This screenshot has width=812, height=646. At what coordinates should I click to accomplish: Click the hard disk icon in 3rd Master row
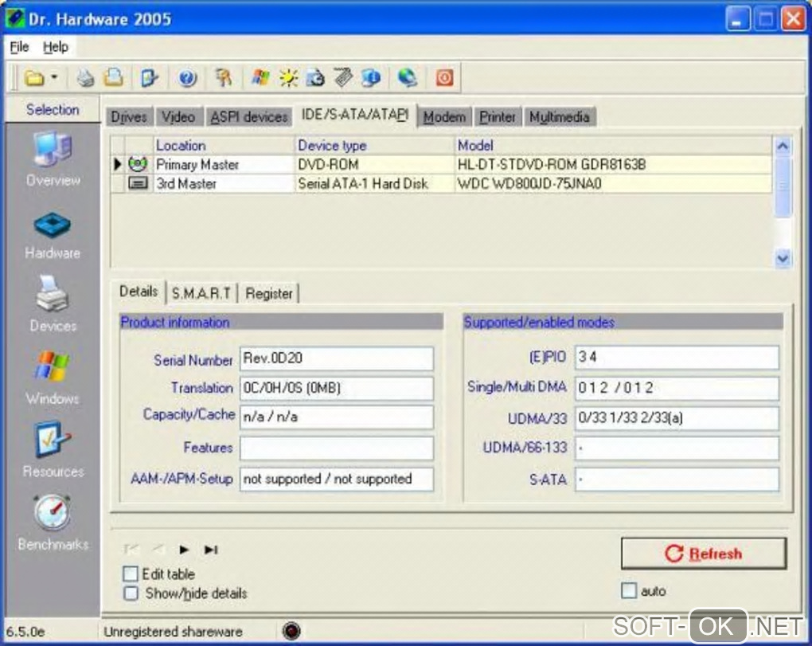click(x=138, y=183)
